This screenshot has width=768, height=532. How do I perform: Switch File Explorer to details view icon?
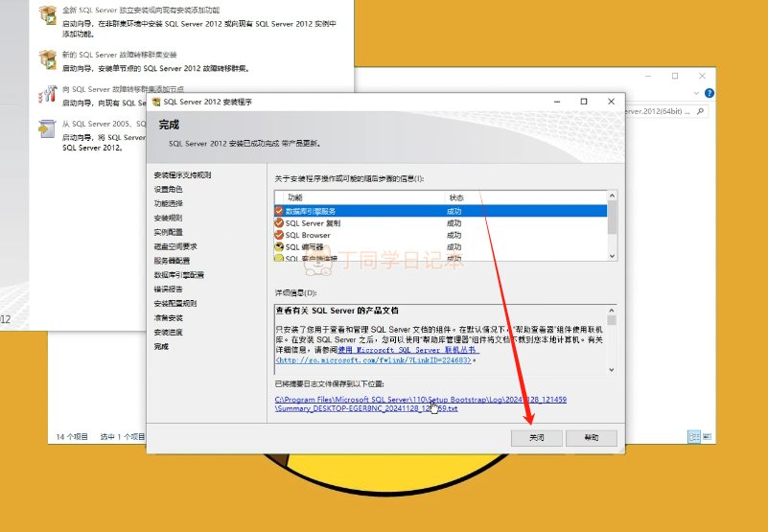693,436
